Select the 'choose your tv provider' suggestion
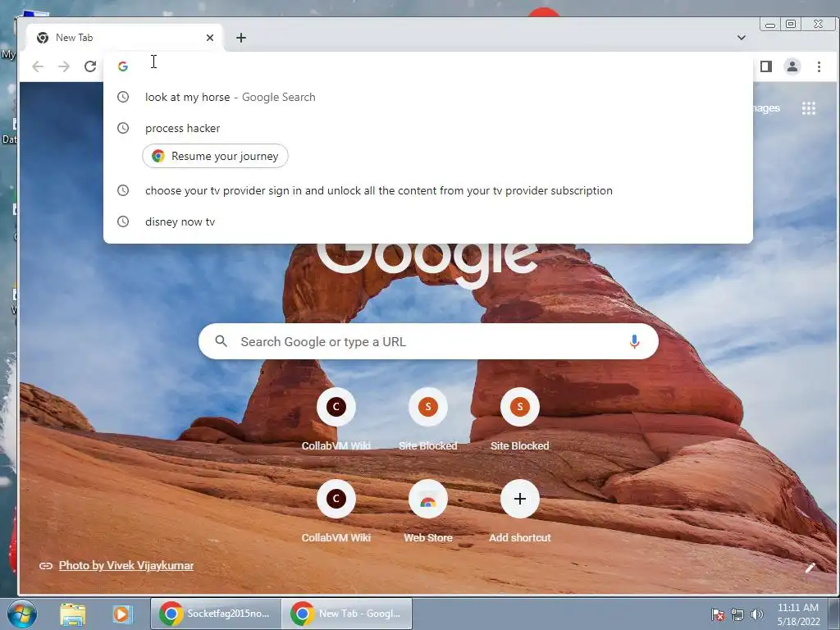 [x=428, y=190]
